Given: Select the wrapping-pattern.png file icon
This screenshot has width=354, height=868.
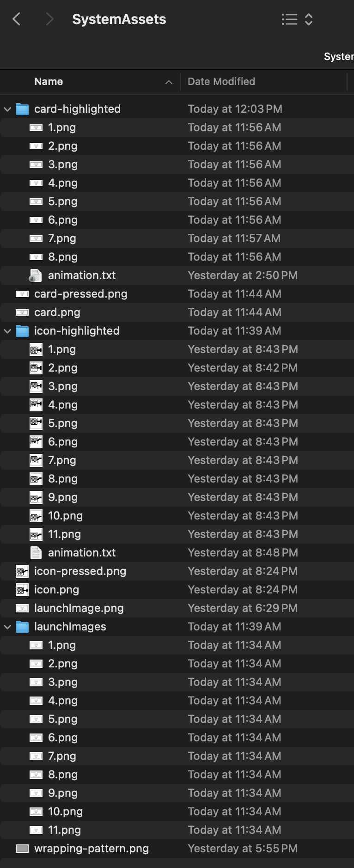Looking at the screenshot, I should click(x=22, y=849).
